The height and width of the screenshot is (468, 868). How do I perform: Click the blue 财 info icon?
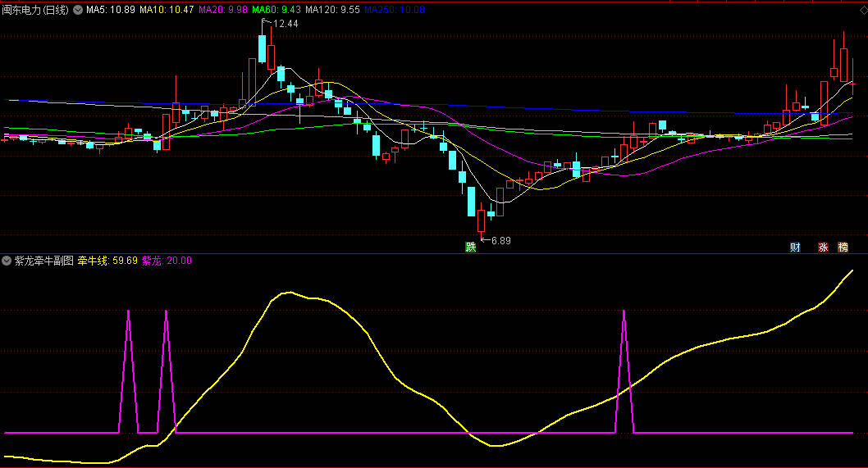pyautogui.click(x=795, y=248)
